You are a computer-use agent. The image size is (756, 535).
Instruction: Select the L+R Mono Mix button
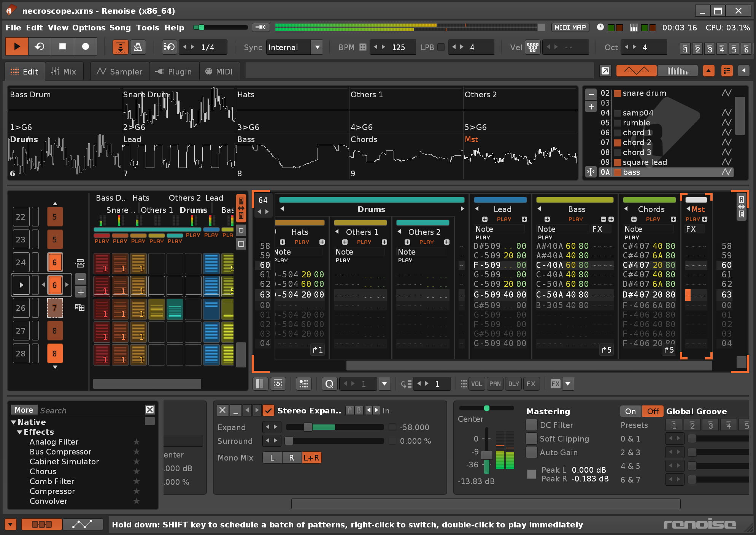pos(311,458)
